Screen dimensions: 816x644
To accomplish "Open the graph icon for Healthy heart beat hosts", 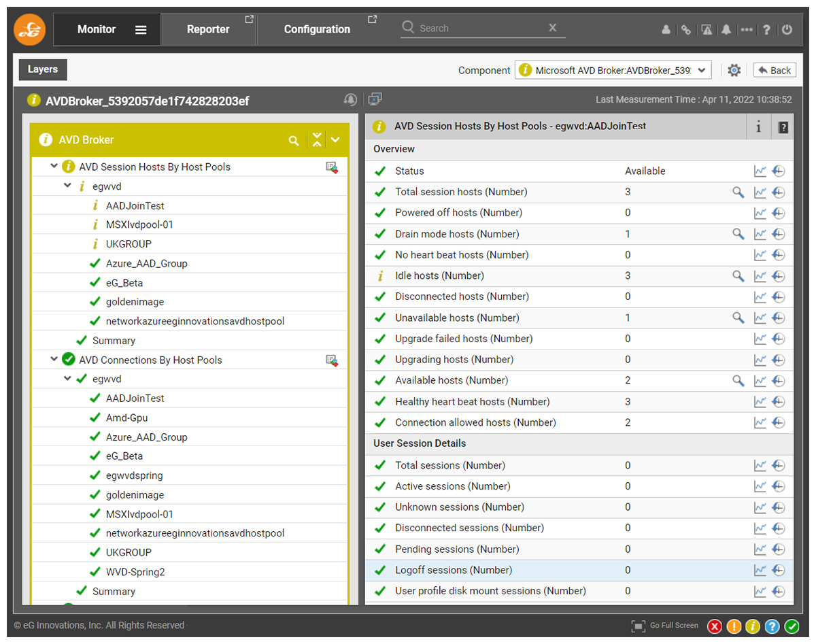I will coord(760,402).
